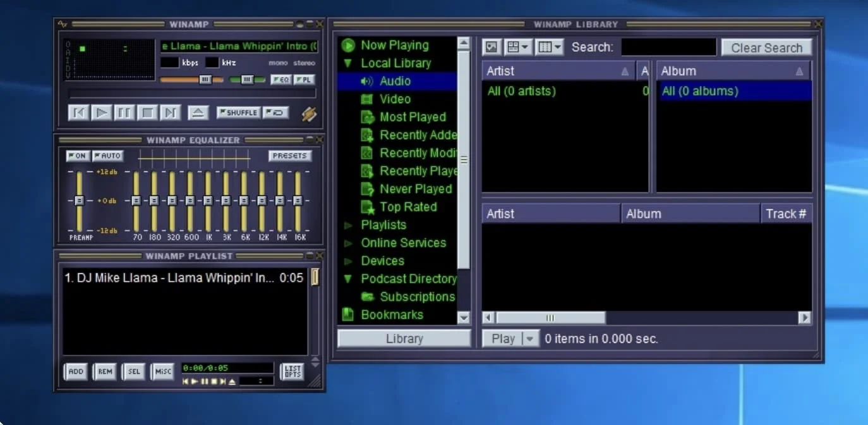
Task: Click the balance slider handle
Action: point(248,80)
